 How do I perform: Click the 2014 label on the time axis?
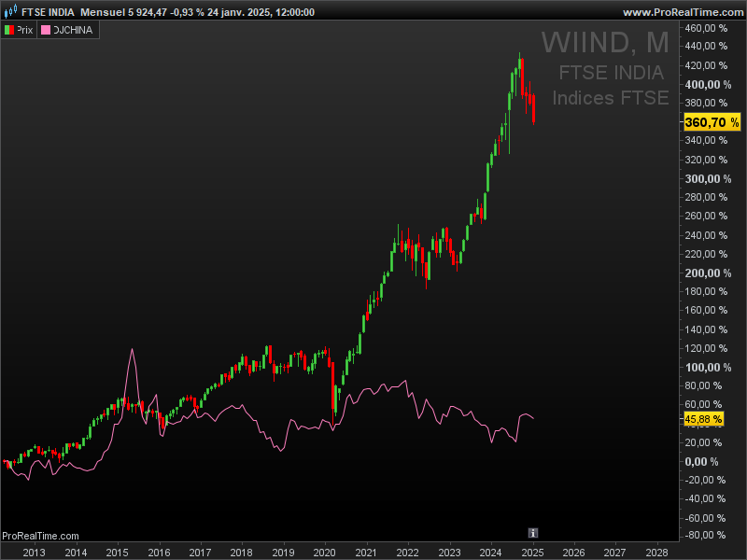(x=76, y=553)
